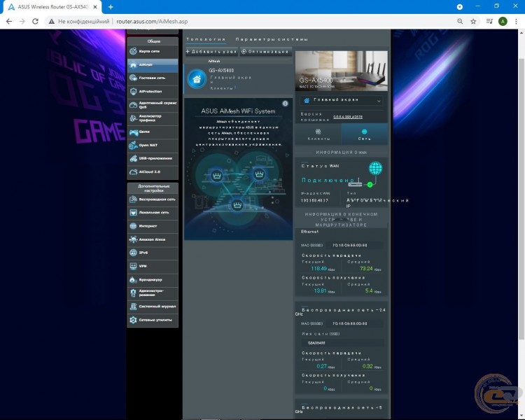525x420 pixels.
Task: Select ASUS Wireless Router browser tab
Action: click(52, 7)
